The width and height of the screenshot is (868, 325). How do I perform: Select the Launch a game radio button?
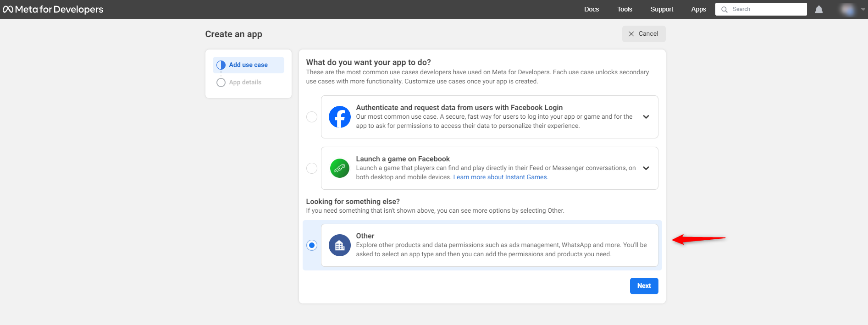(x=312, y=168)
